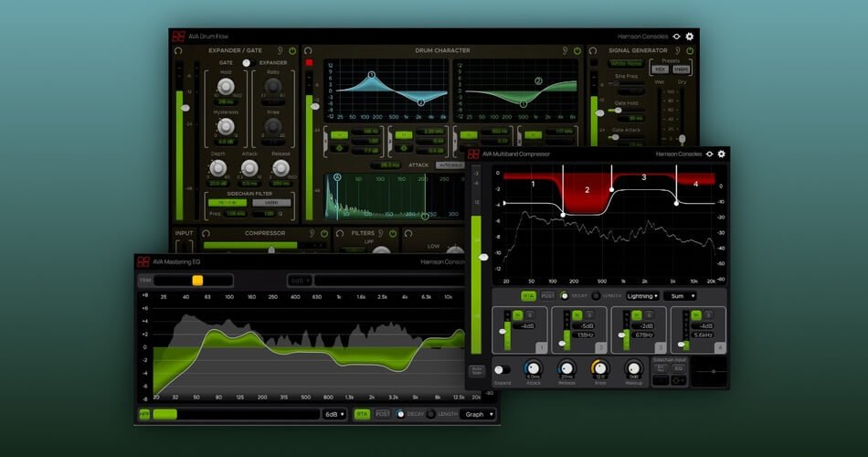Enable RTA in Mastering EQ

[362, 414]
